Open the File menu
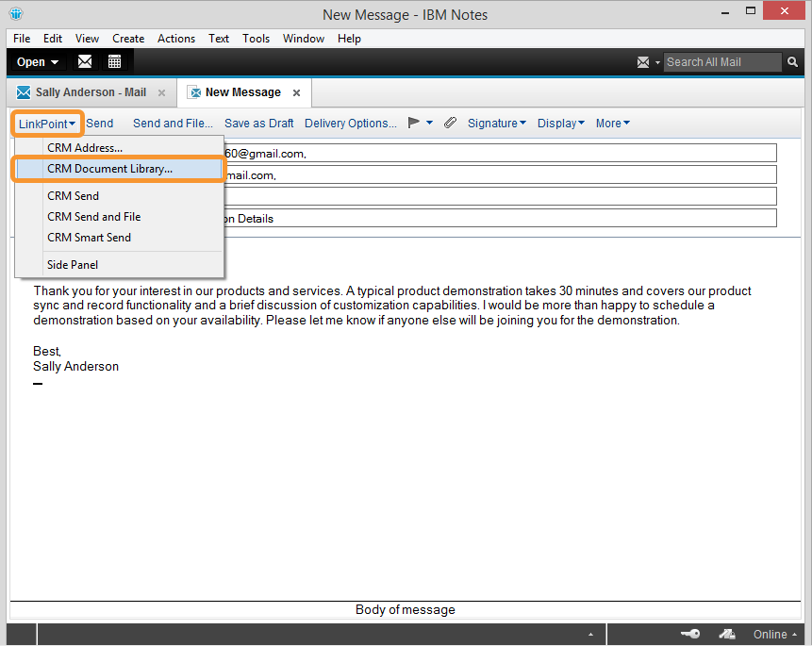 coord(22,39)
